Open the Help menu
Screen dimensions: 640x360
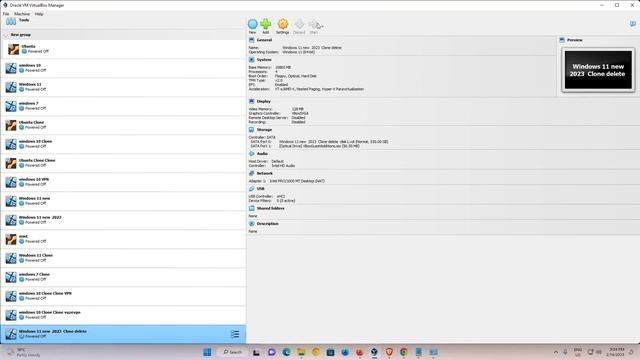pyautogui.click(x=39, y=14)
